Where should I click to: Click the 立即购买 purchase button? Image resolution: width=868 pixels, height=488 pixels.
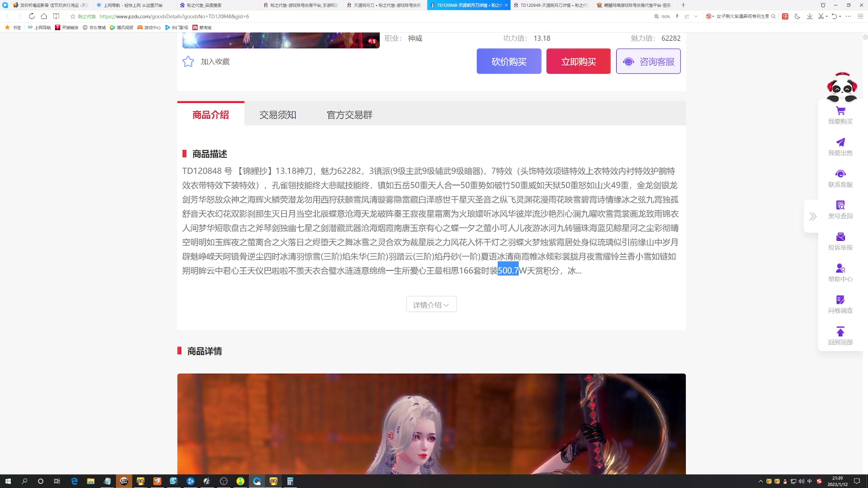click(x=578, y=61)
